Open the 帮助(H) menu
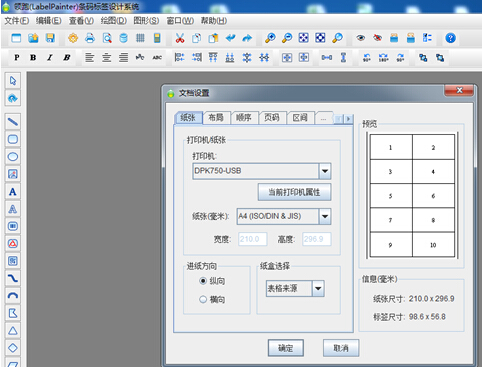 [x=214, y=21]
